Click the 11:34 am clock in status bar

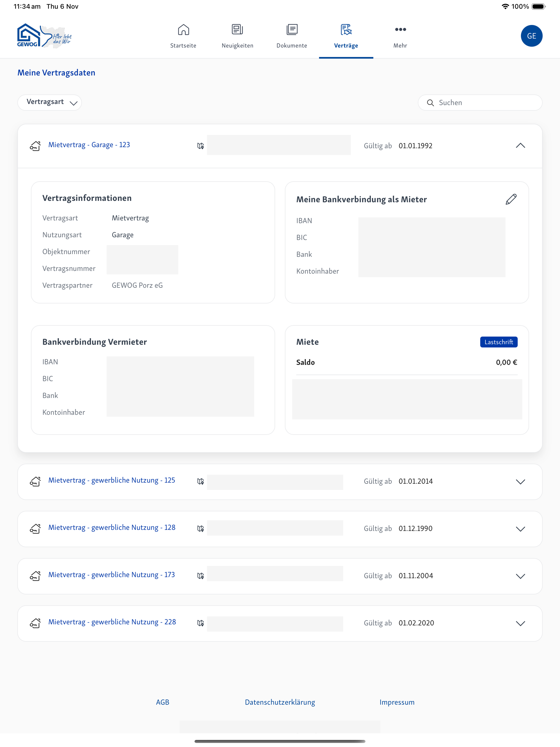click(27, 7)
